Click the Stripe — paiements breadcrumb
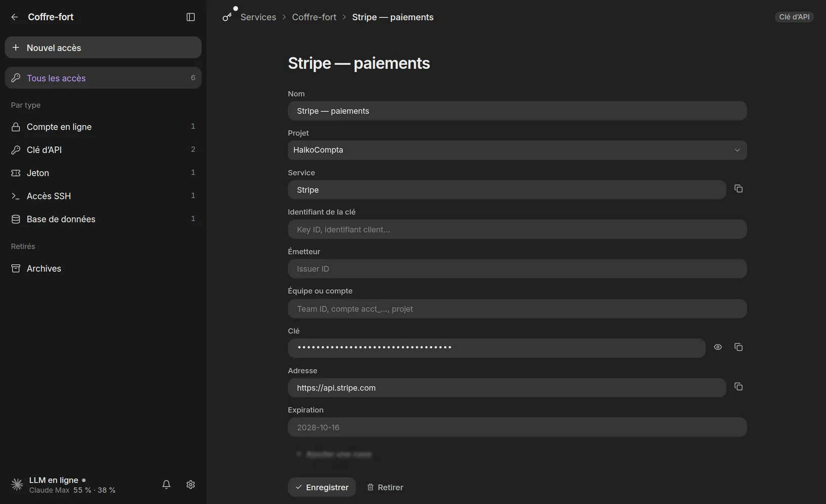 click(x=393, y=17)
